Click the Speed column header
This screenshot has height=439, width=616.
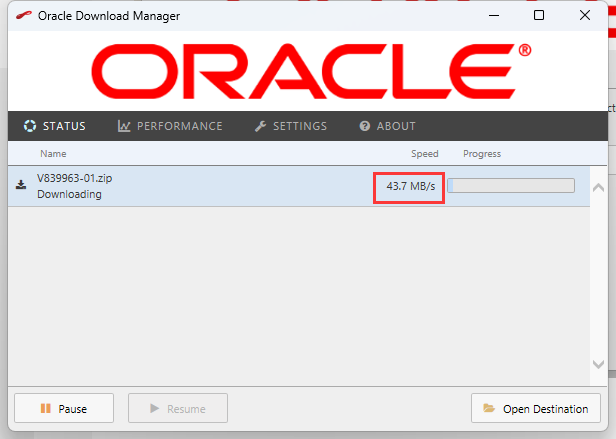[425, 154]
